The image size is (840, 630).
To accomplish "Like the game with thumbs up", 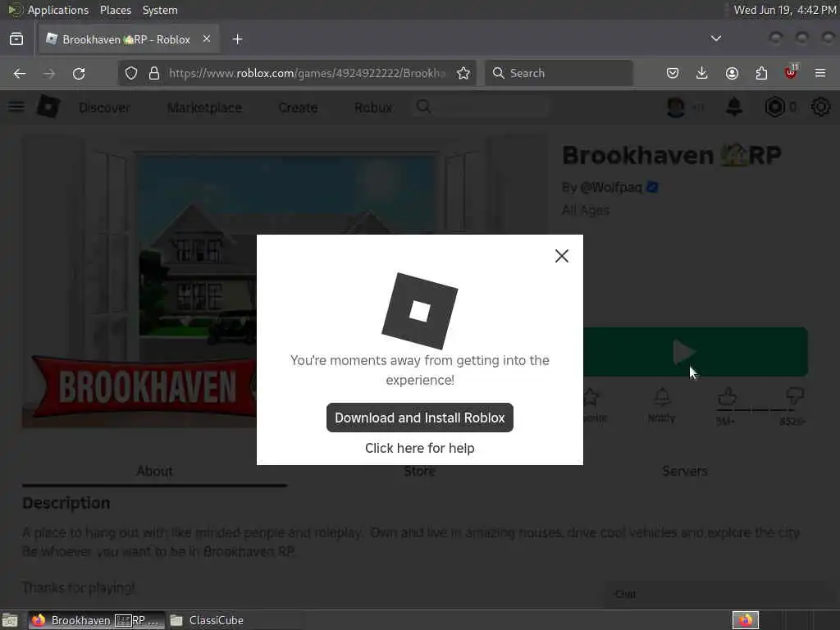I will (x=727, y=398).
